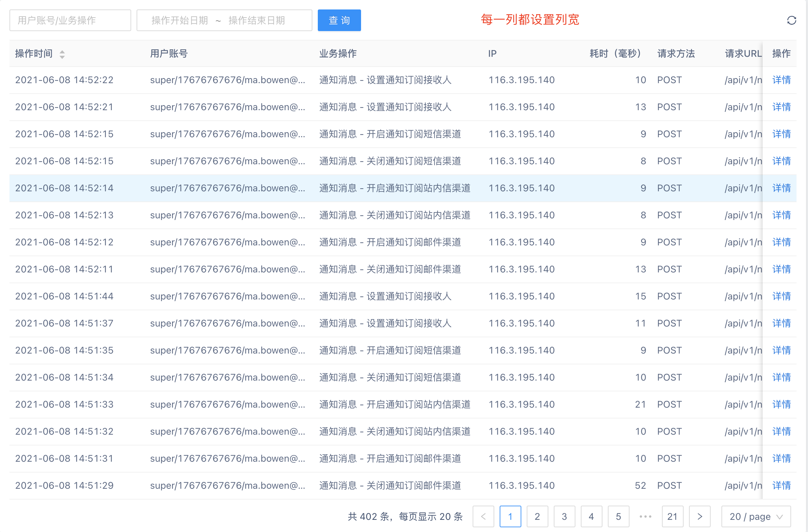The width and height of the screenshot is (808, 532).
Task: Sort by 操作时间 column sorter arrows
Action: pyautogui.click(x=62, y=54)
